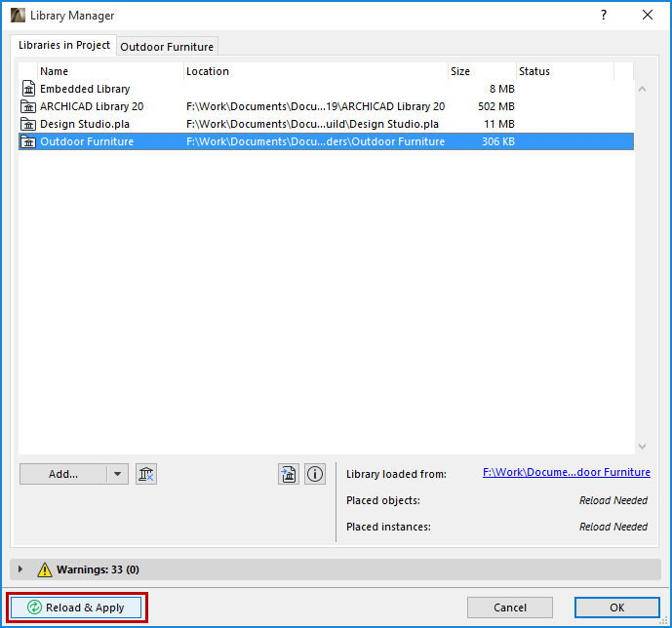Click the 306 KB size cell
Viewport: 672px width, 628px height.
coord(498,141)
